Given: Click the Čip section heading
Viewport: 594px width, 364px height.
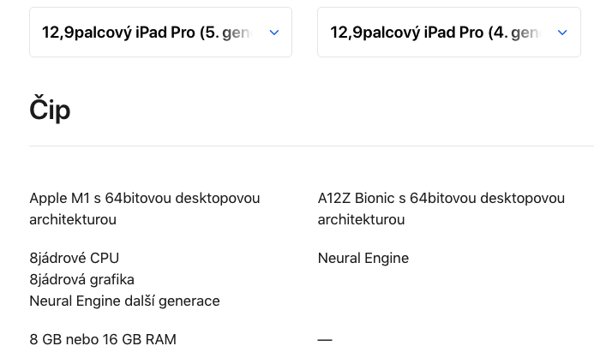Looking at the screenshot, I should pos(50,110).
